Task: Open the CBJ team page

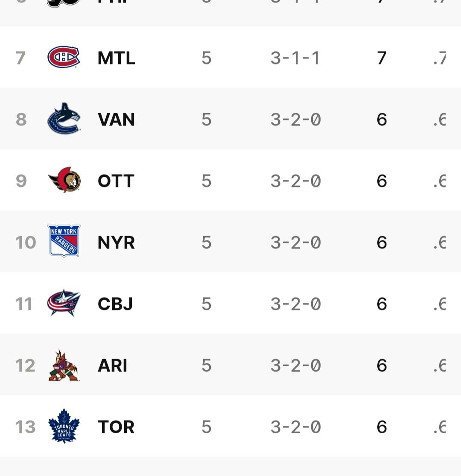Action: click(115, 304)
